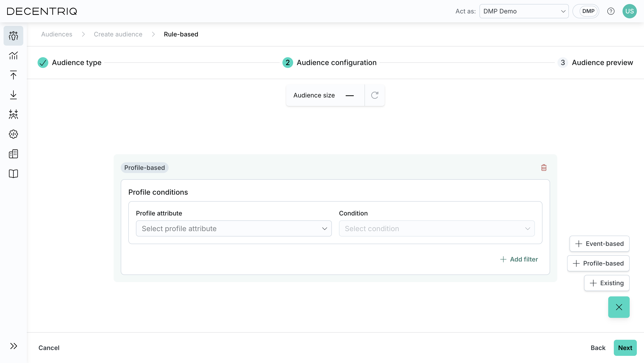644x363 pixels.
Task: Open the help question mark icon
Action: [611, 11]
